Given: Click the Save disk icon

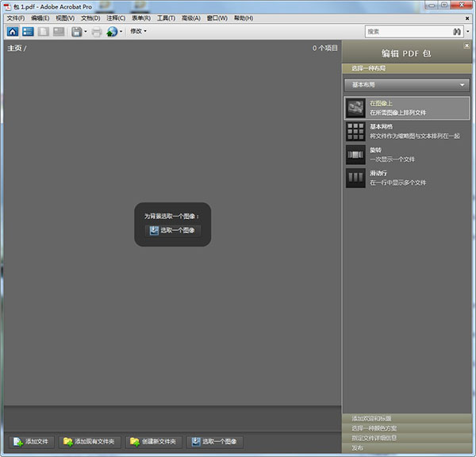Looking at the screenshot, I should 77,32.
